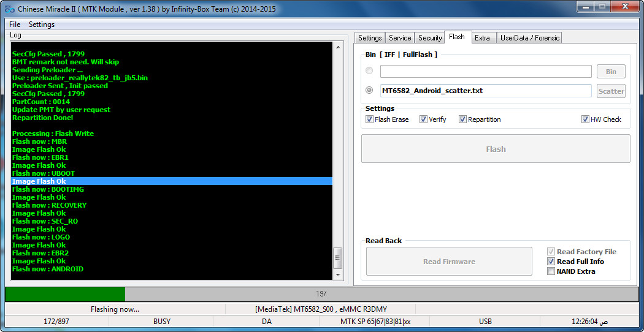Toggle the Verify checkbox
Screen dimensions: 644x332
point(423,119)
